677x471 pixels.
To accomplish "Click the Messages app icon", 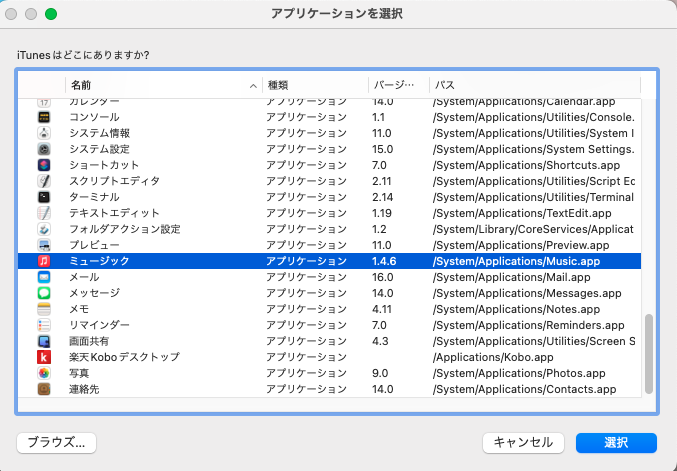I will pos(44,293).
